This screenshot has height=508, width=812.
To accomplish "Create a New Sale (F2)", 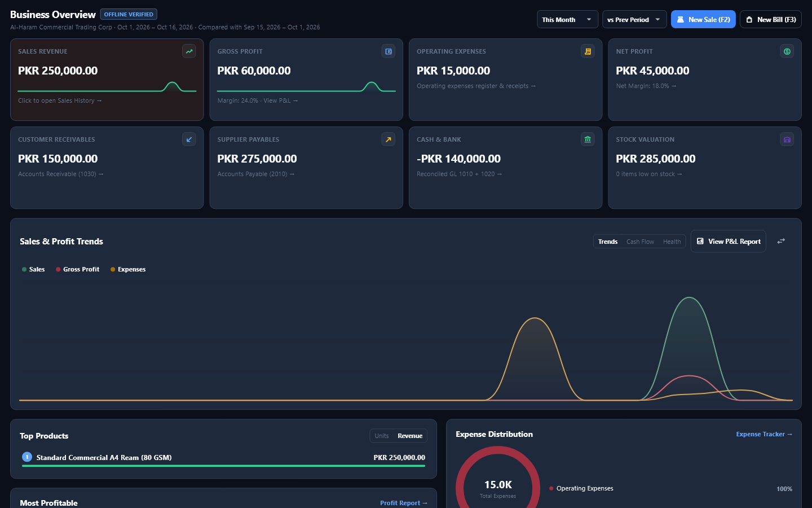I will [x=703, y=19].
